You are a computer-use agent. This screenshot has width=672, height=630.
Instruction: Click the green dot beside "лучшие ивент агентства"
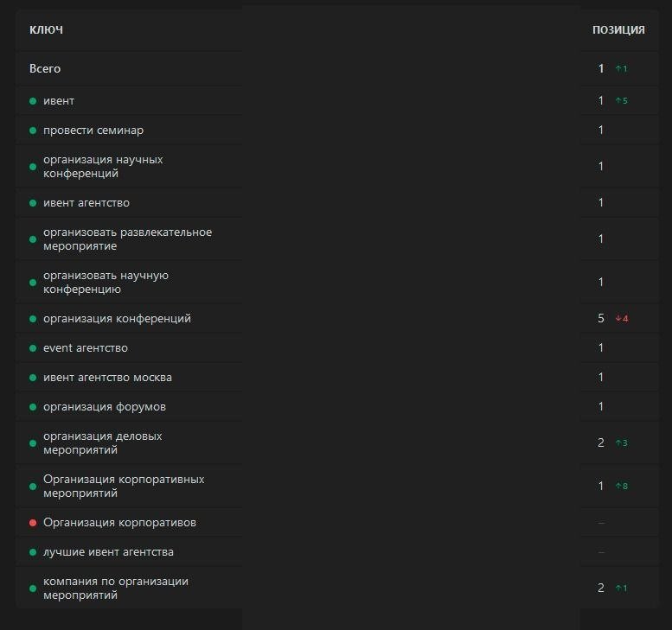tap(33, 552)
